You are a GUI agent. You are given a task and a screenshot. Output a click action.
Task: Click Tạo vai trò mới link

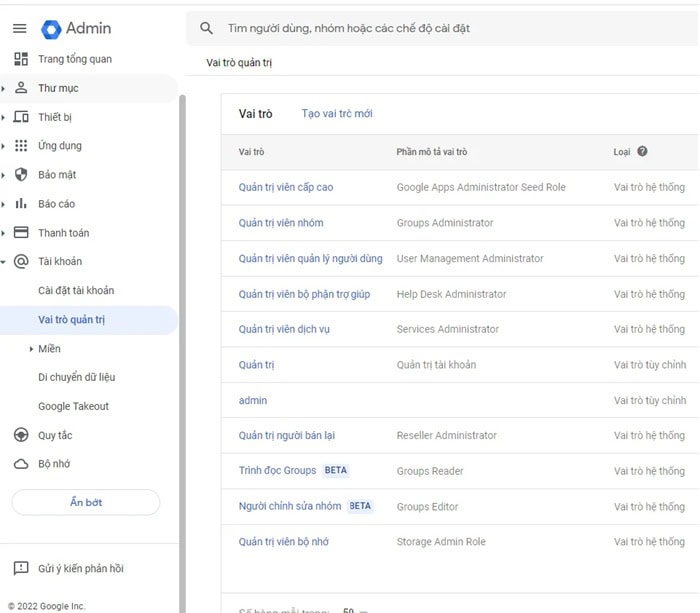[x=337, y=113]
